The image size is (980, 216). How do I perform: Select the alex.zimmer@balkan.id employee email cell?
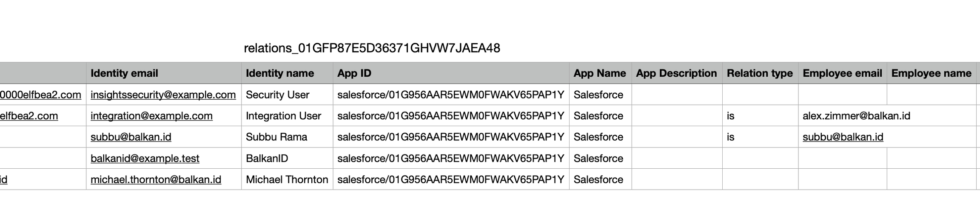point(856,116)
